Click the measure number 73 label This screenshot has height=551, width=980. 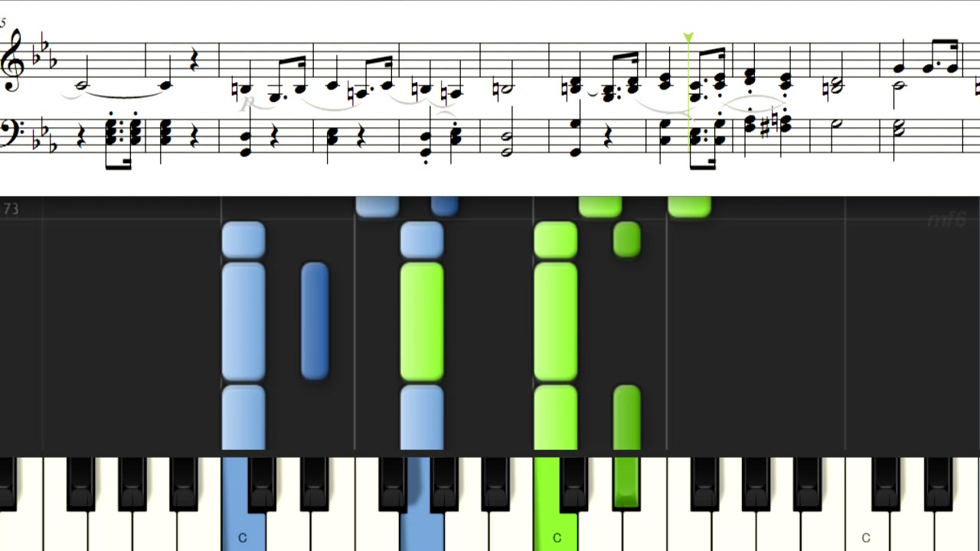(x=10, y=209)
